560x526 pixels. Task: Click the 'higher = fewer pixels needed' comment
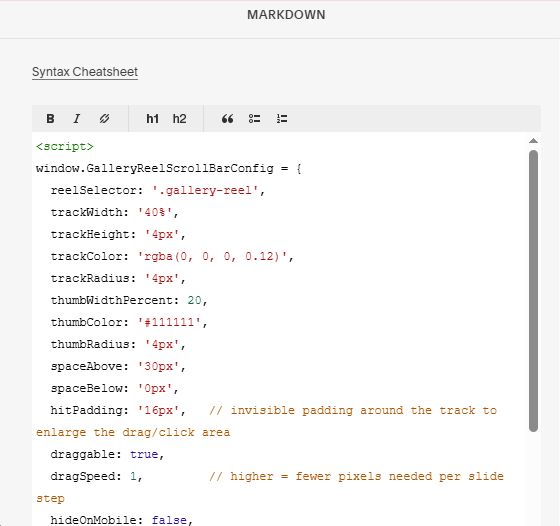[356, 476]
